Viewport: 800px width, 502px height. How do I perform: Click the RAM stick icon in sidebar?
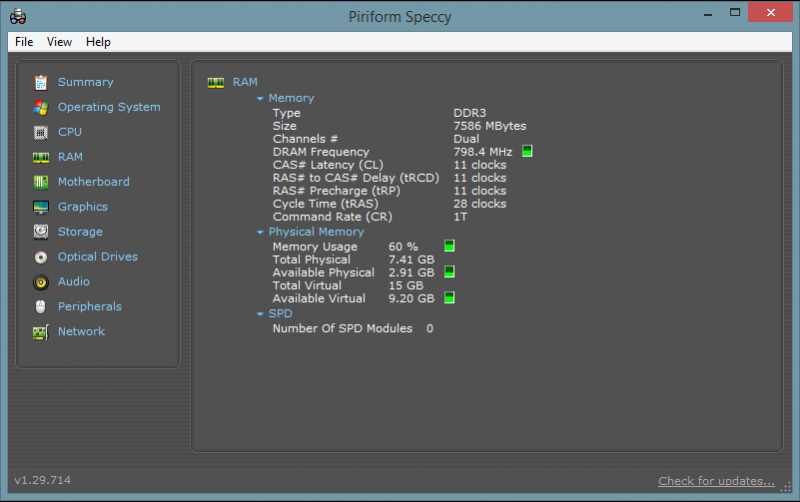(x=41, y=157)
